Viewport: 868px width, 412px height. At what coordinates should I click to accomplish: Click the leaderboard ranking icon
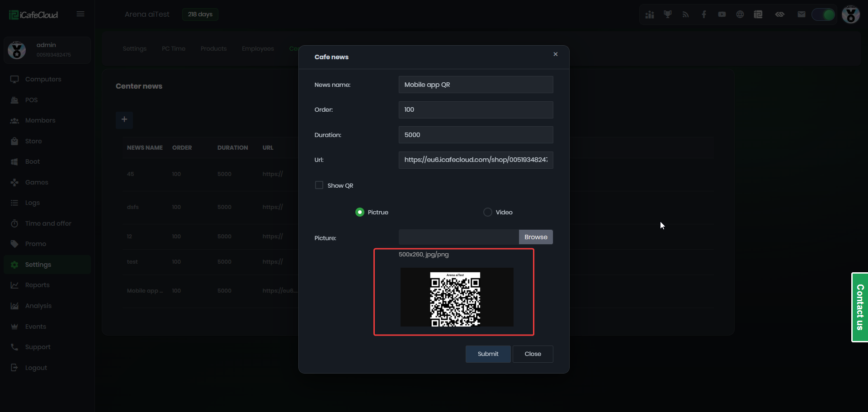tap(650, 14)
